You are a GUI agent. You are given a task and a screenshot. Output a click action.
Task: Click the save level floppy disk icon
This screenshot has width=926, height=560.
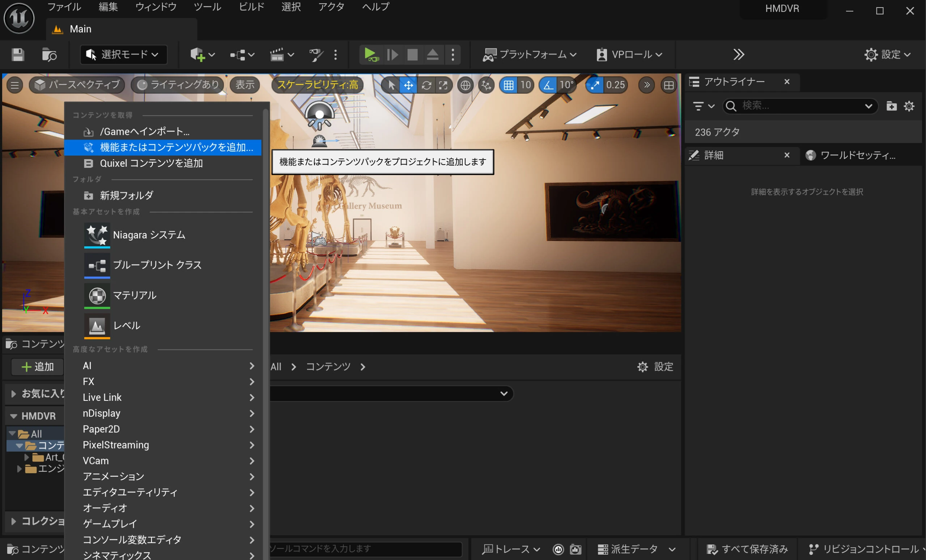tap(18, 55)
